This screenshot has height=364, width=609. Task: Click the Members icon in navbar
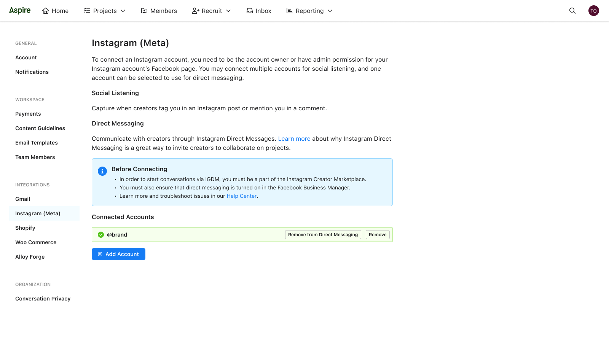144,11
